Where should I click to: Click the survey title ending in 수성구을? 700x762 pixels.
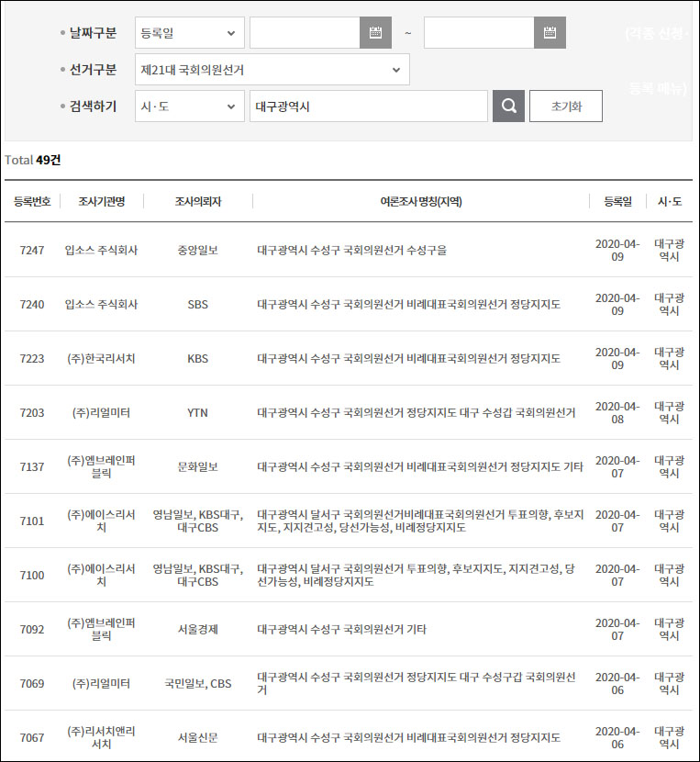pos(351,250)
